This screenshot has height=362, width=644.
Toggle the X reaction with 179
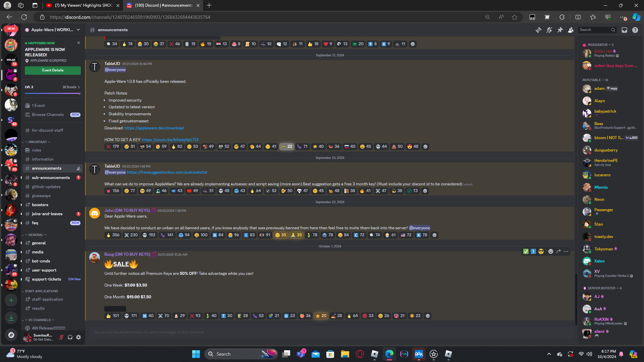112,146
